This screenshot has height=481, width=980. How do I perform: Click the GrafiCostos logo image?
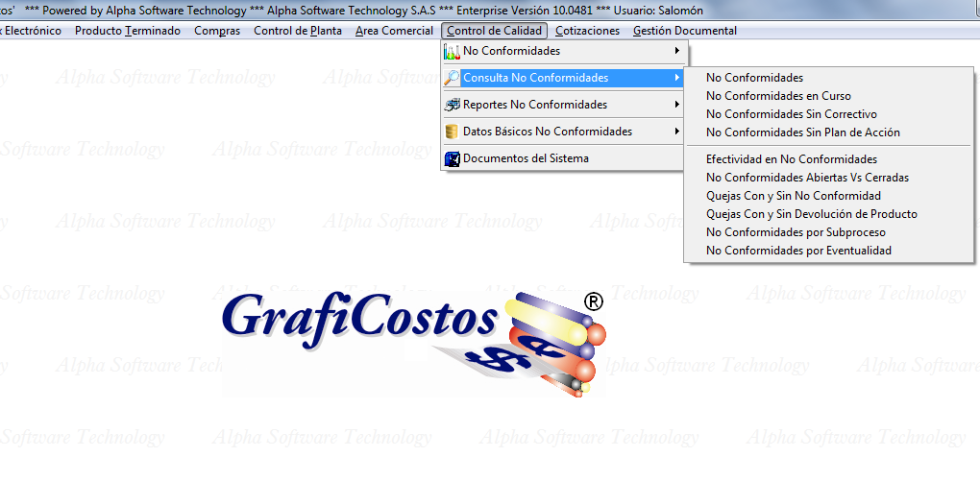pyautogui.click(x=415, y=341)
